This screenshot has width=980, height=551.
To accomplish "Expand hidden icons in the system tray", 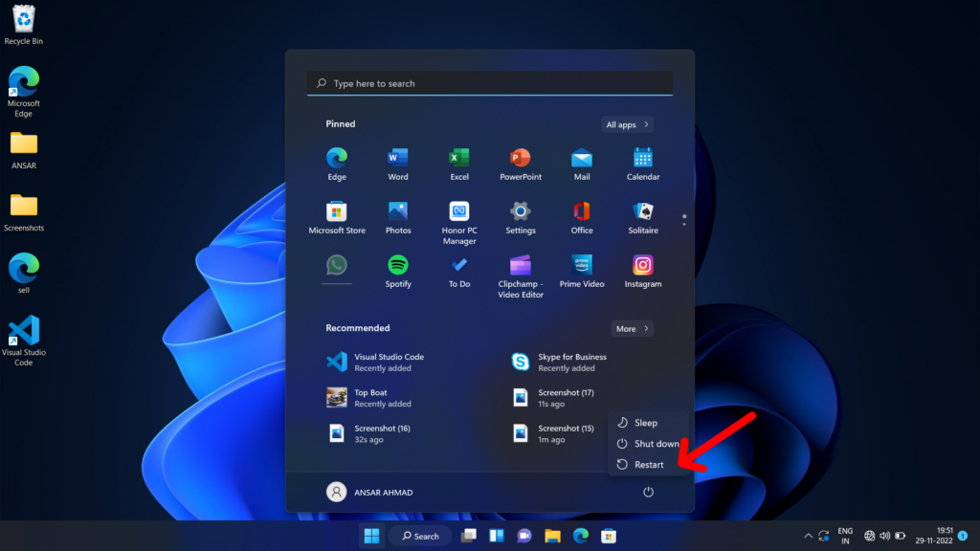I will pos(807,536).
